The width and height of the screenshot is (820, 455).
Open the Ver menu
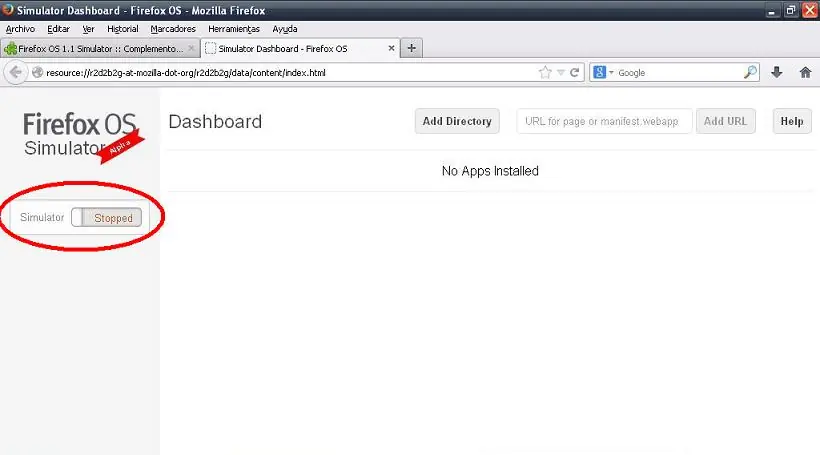click(88, 29)
